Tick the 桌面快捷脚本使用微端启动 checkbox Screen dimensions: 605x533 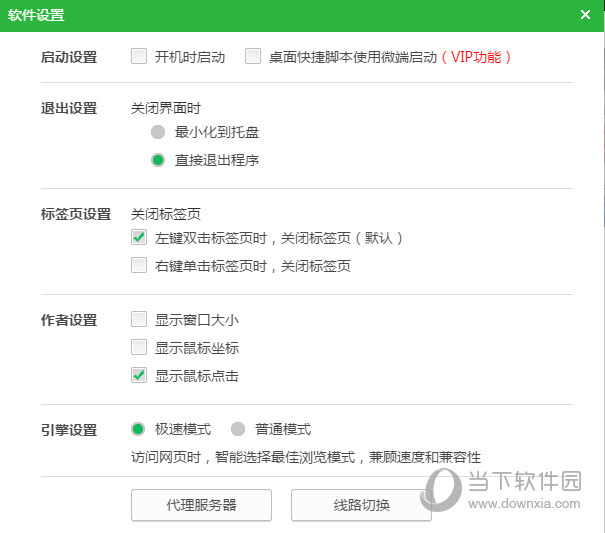point(253,56)
